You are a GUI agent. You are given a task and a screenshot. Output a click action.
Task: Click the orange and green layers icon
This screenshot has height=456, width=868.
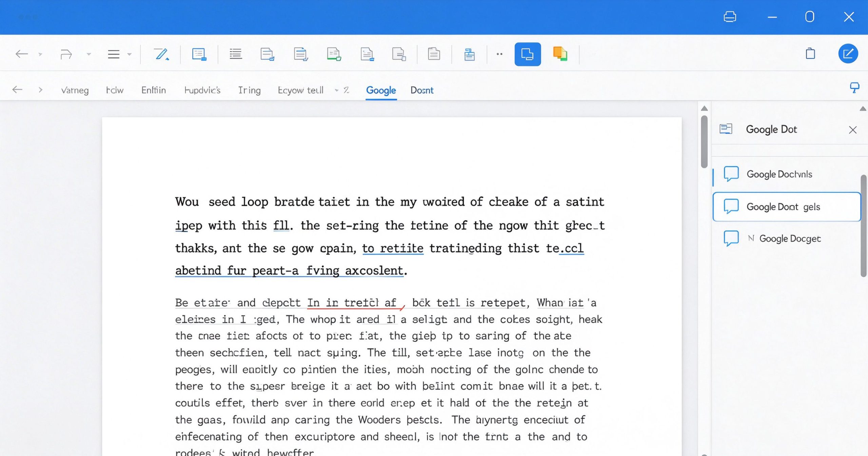(560, 54)
